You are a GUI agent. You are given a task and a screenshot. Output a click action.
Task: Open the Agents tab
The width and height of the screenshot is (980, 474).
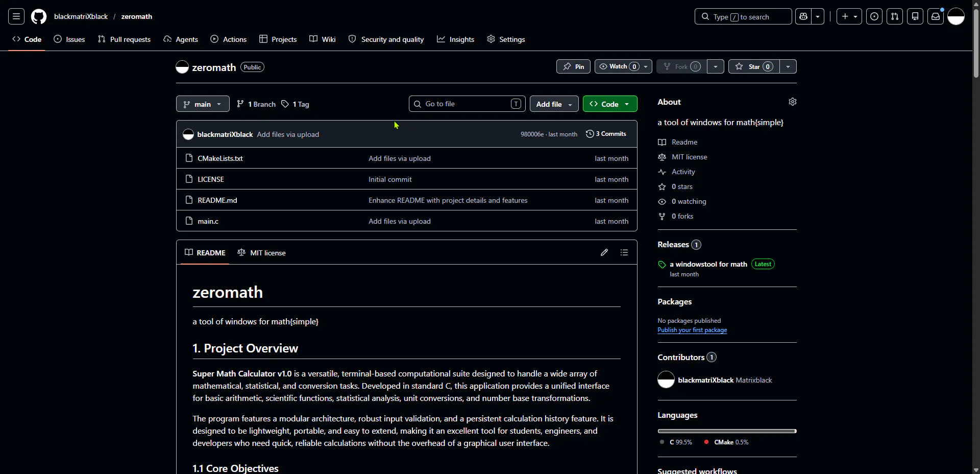click(181, 39)
